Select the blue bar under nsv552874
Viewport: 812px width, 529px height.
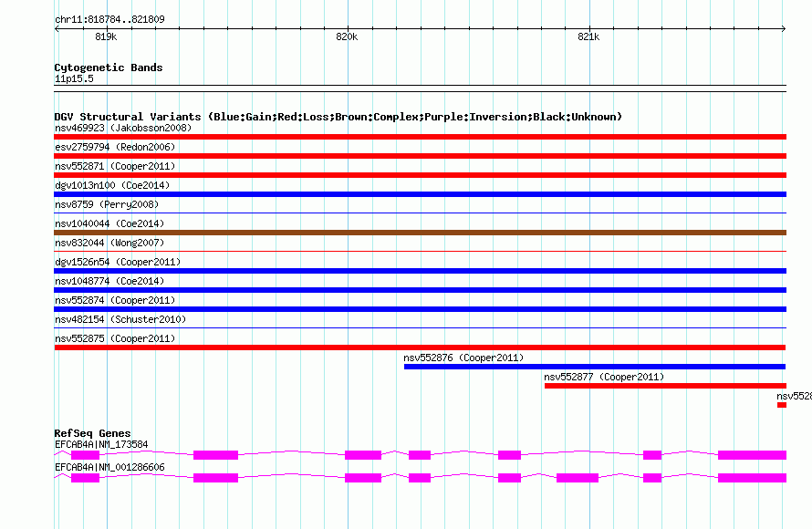click(x=420, y=309)
